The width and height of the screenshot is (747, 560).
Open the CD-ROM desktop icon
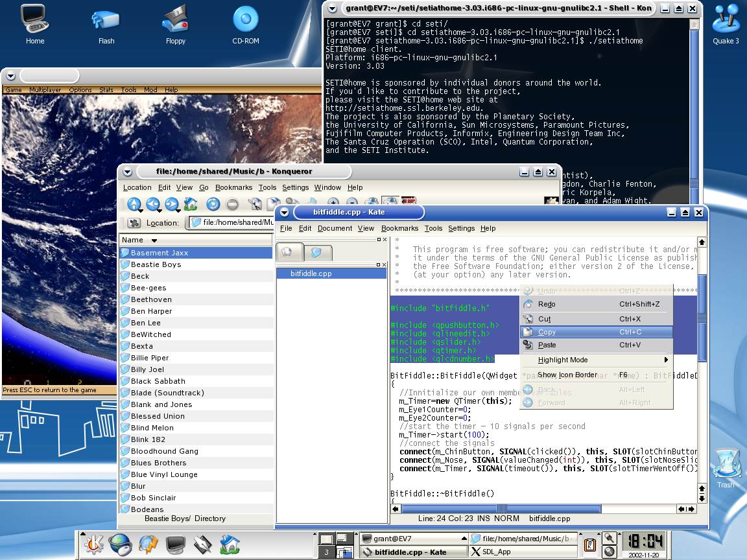coord(246,25)
